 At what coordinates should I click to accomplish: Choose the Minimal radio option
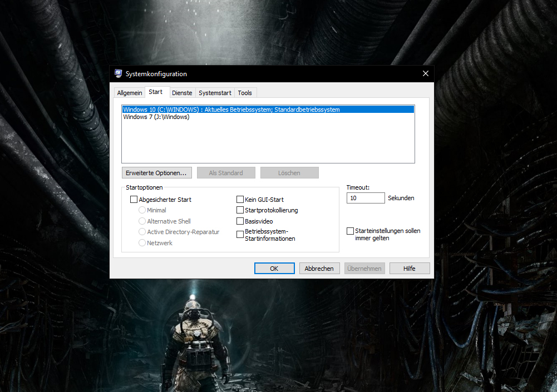(x=142, y=210)
